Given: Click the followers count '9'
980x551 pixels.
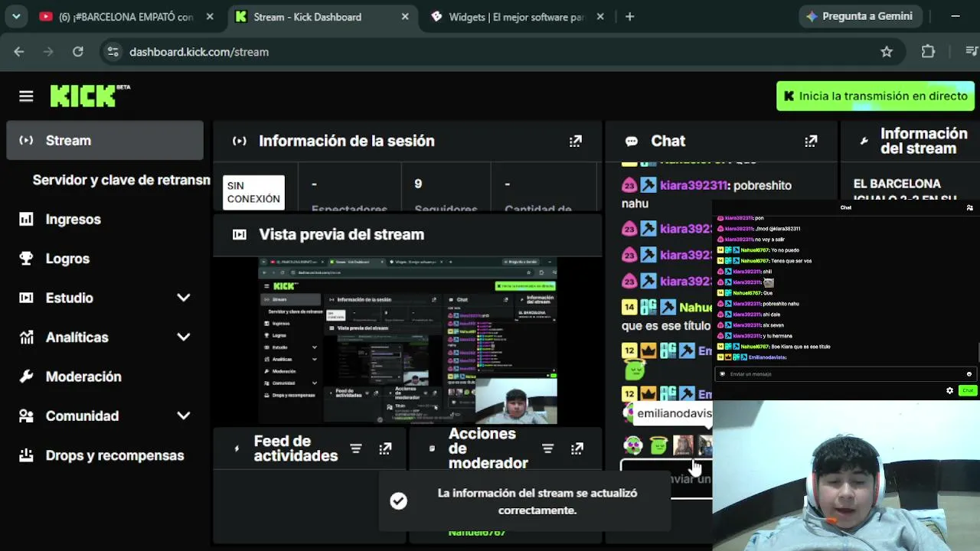Looking at the screenshot, I should pos(418,184).
